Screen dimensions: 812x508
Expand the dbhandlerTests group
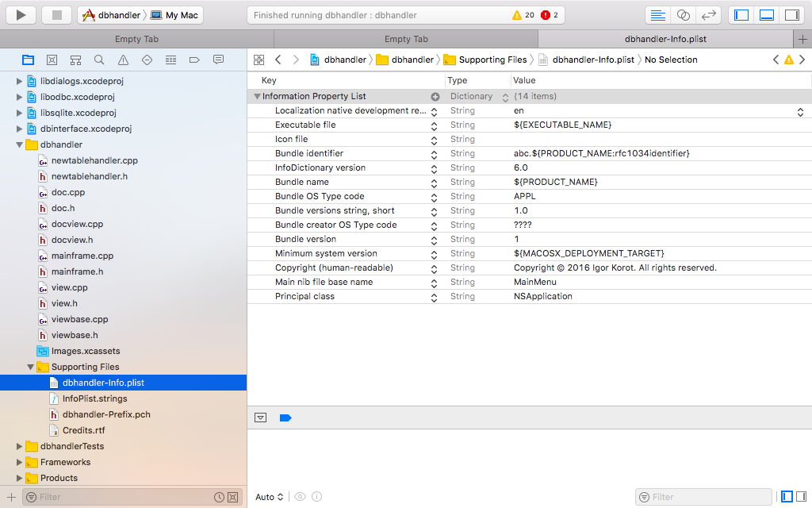point(19,446)
